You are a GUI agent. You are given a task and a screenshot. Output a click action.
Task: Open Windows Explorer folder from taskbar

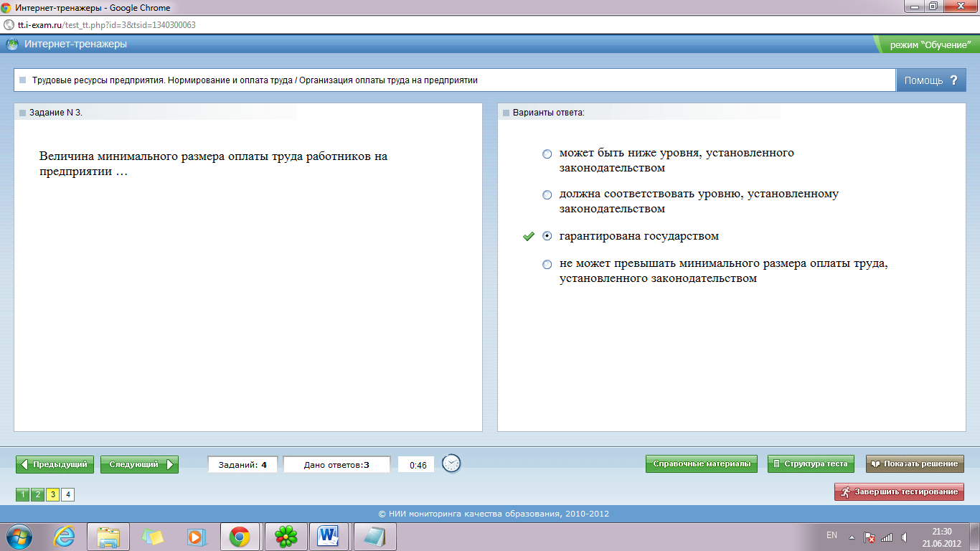click(108, 537)
